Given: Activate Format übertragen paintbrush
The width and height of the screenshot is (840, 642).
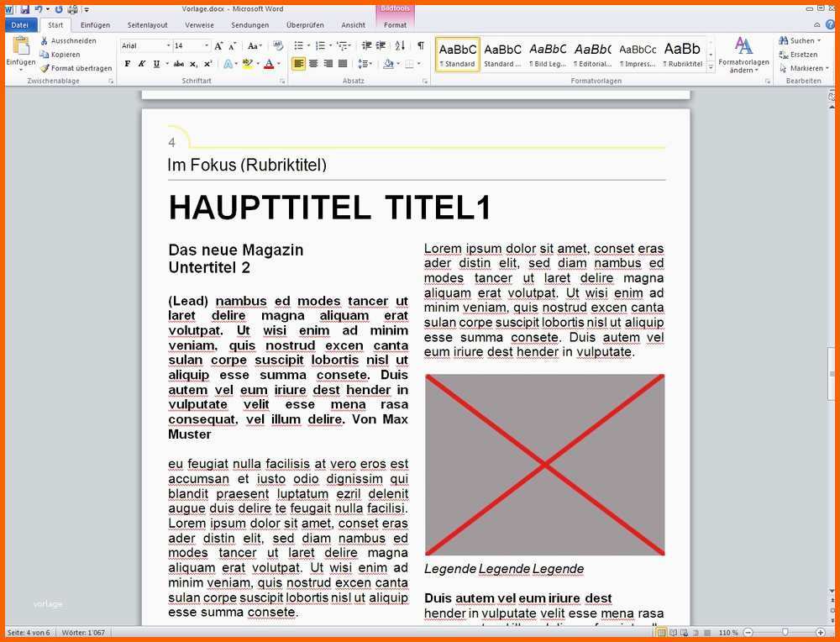Looking at the screenshot, I should click(76, 68).
